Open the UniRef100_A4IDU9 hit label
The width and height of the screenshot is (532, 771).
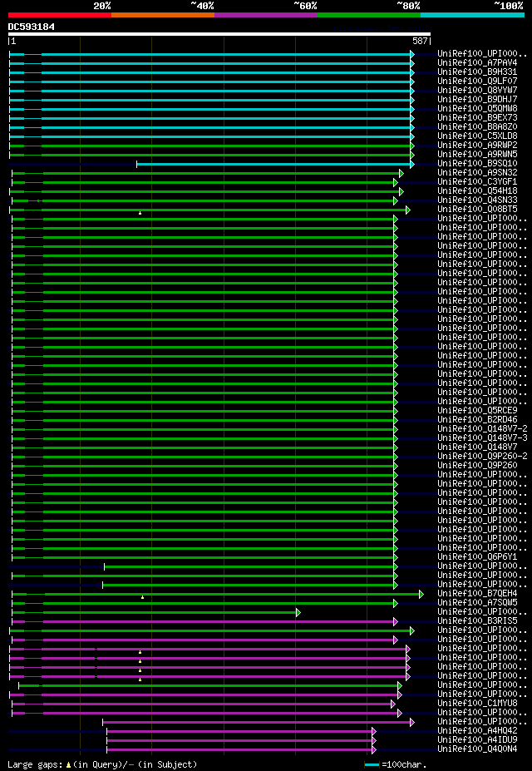pyautogui.click(x=477, y=739)
